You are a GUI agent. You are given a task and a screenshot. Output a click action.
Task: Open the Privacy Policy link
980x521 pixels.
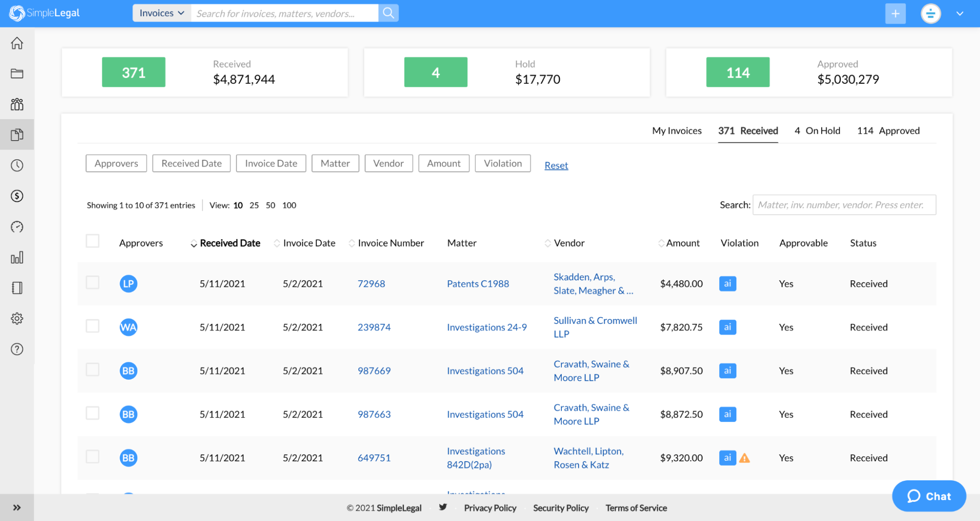coord(490,508)
